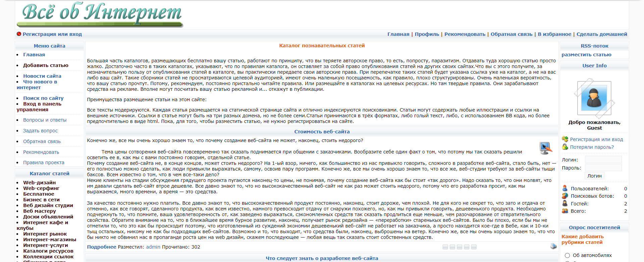Screen dimensions: 644x262
Task: Open the Всё об Интернет site logo
Action: (x=100, y=14)
